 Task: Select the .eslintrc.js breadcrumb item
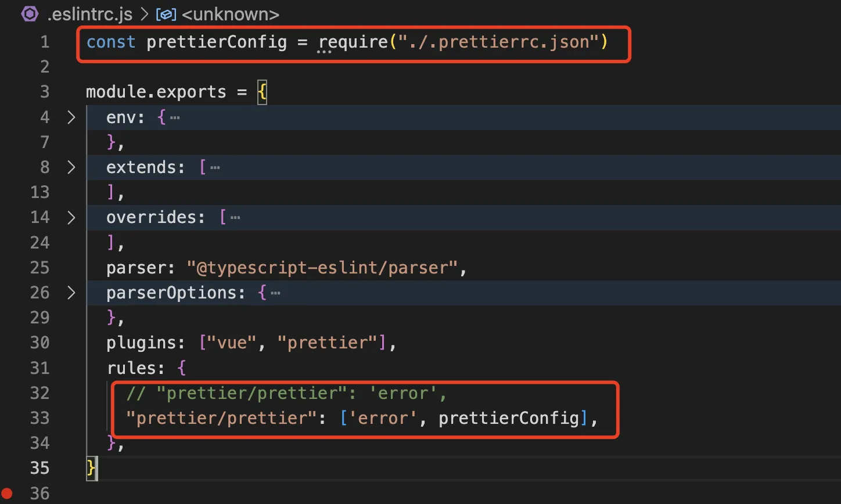coord(91,15)
